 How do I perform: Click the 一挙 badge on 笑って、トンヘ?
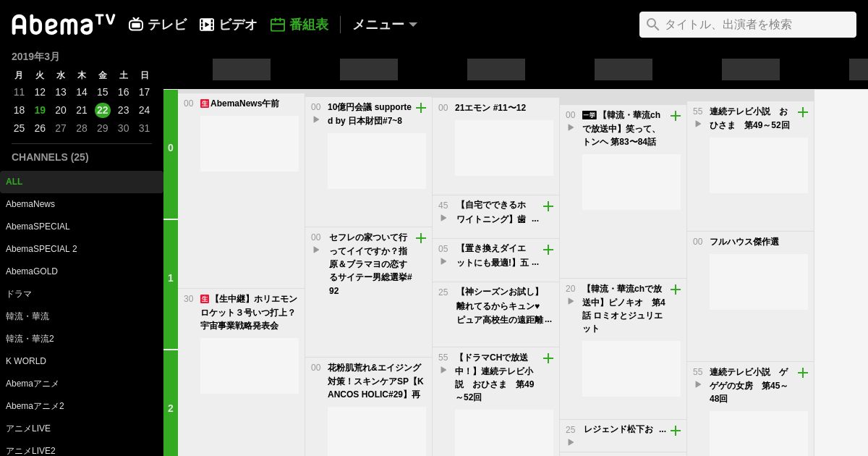[590, 115]
